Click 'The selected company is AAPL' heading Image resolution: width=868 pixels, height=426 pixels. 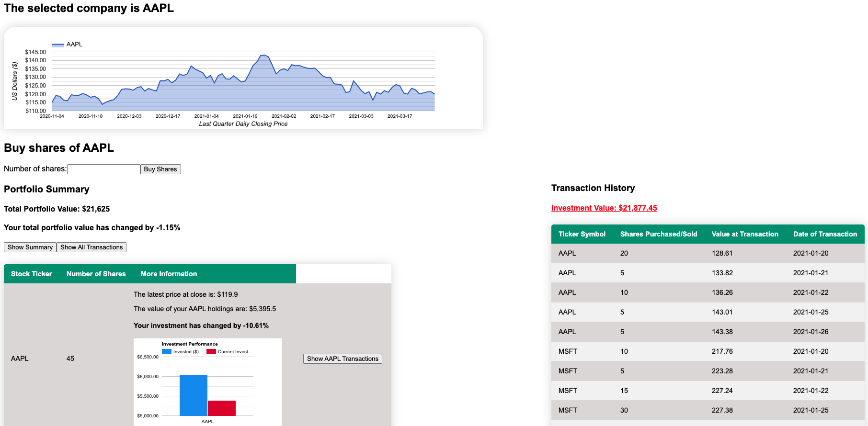[x=89, y=8]
